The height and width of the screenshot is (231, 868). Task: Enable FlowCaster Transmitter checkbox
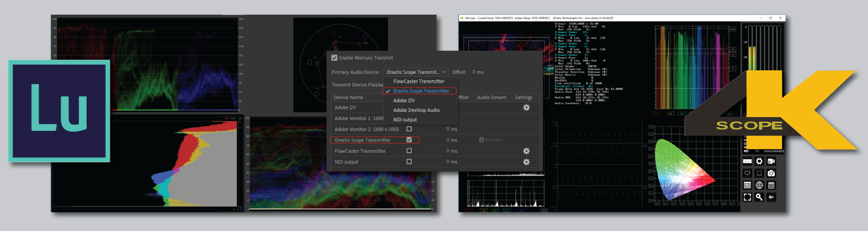(409, 151)
